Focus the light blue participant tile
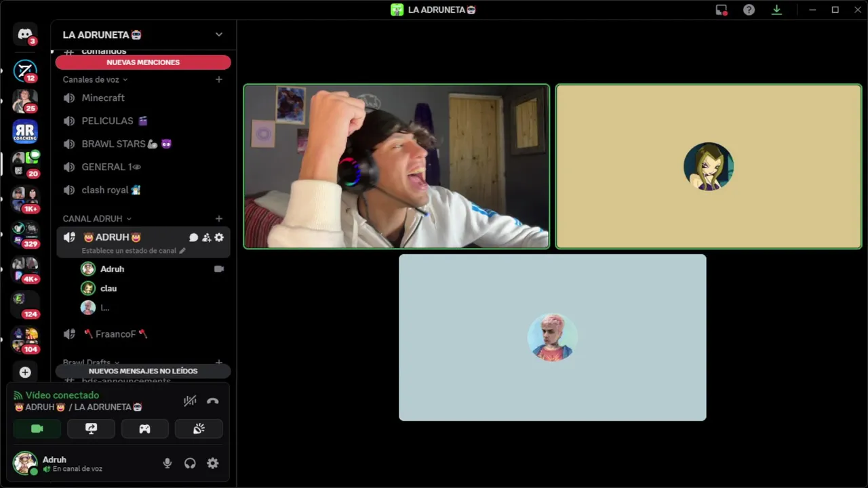868x488 pixels. tap(553, 338)
